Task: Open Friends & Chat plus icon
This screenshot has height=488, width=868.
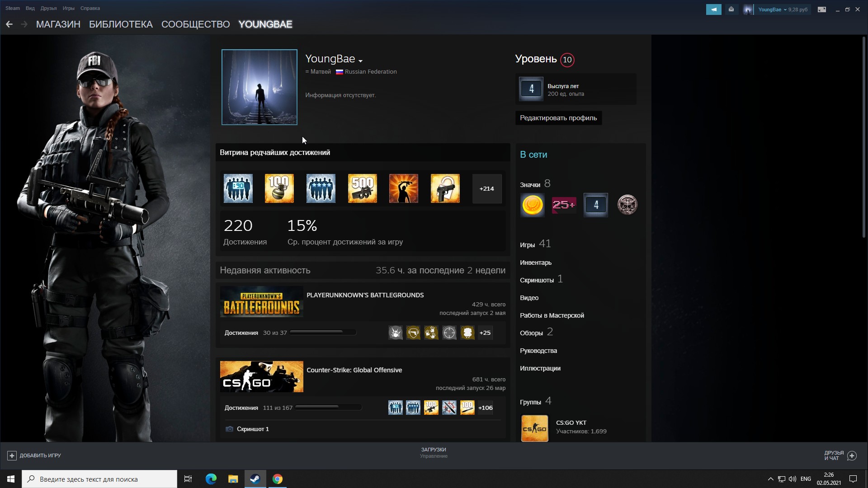Action: pyautogui.click(x=852, y=455)
